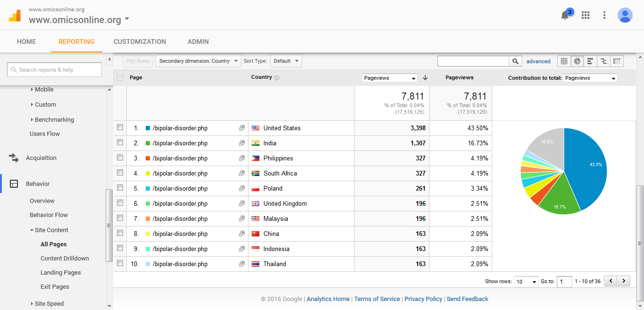The width and height of the screenshot is (644, 310).
Task: Open the notifications bell
Action: pos(565,15)
